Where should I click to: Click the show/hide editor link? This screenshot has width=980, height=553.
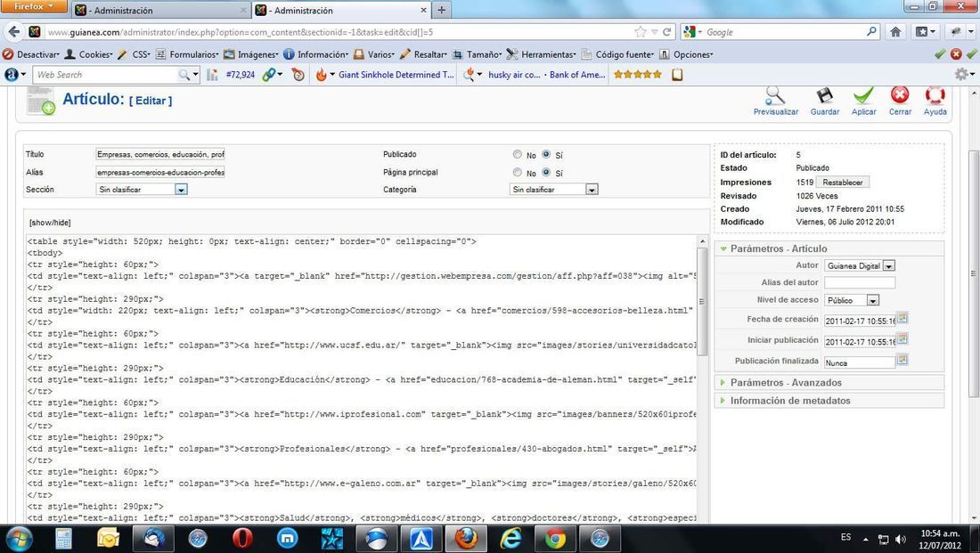(x=50, y=223)
